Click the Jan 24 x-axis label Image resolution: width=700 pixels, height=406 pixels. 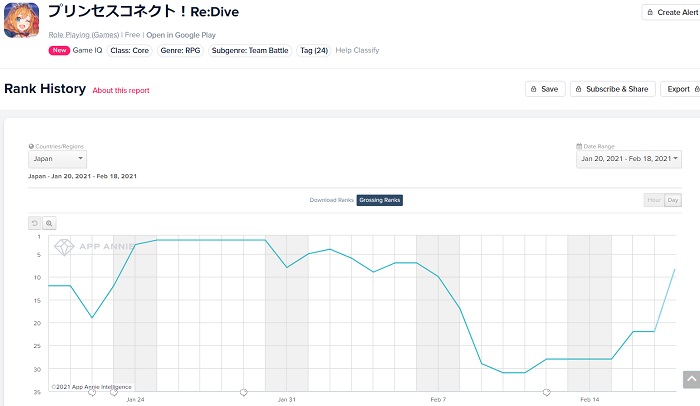point(135,400)
